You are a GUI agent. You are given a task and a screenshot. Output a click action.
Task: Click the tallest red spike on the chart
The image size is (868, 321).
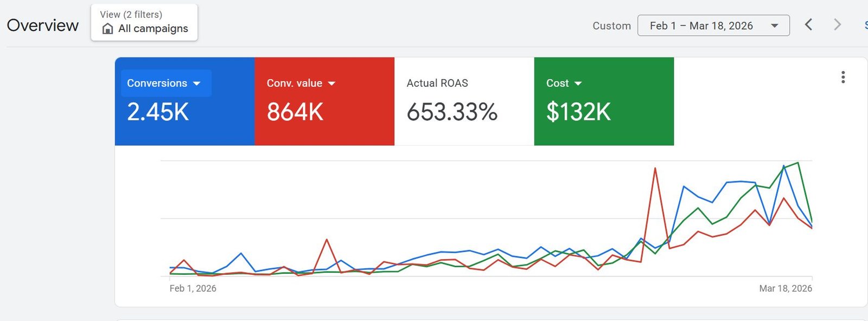(x=655, y=169)
